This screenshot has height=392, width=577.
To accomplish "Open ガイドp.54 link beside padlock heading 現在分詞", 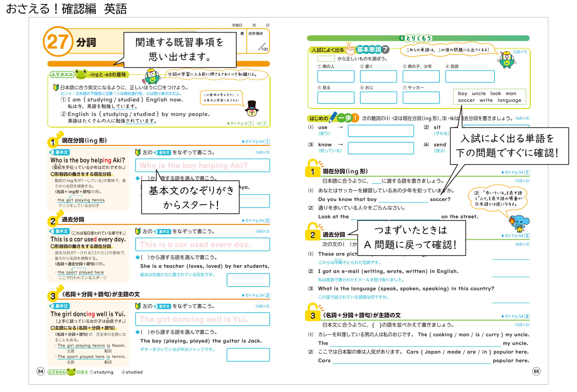I will [x=516, y=172].
